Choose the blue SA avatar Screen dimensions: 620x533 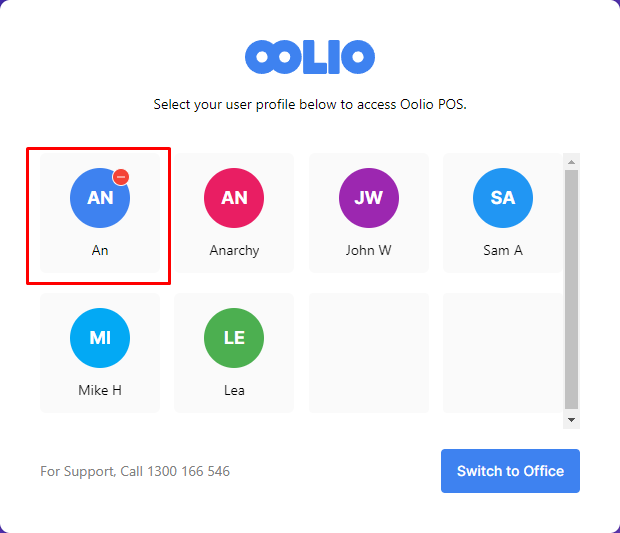coord(503,198)
